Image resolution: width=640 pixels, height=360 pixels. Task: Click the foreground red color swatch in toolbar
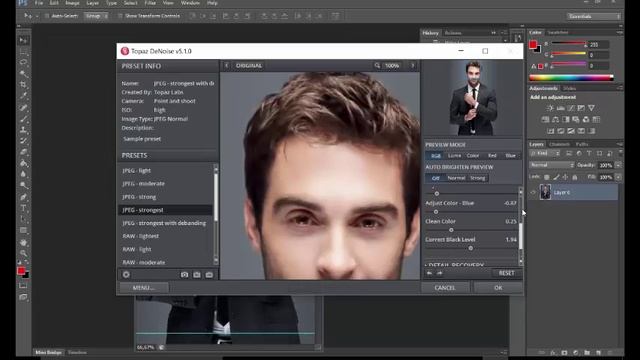(21, 271)
